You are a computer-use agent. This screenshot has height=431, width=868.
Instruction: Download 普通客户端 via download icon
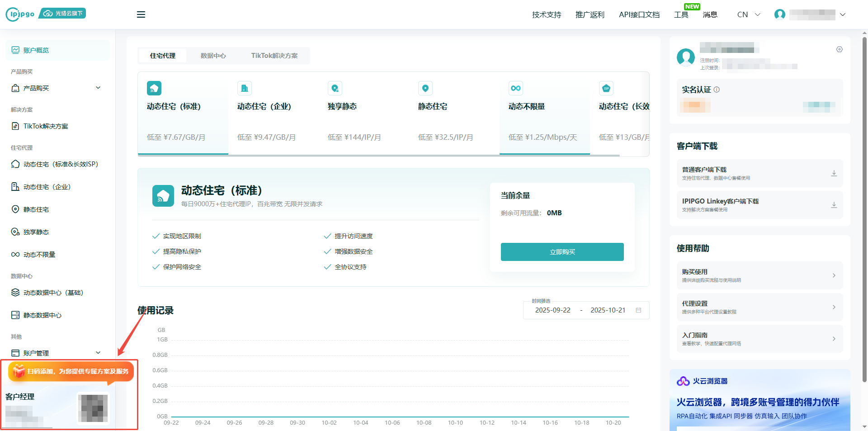pyautogui.click(x=834, y=173)
